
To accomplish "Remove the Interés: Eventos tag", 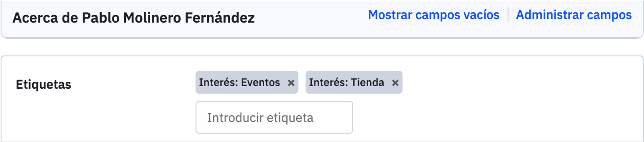I will 291,83.
